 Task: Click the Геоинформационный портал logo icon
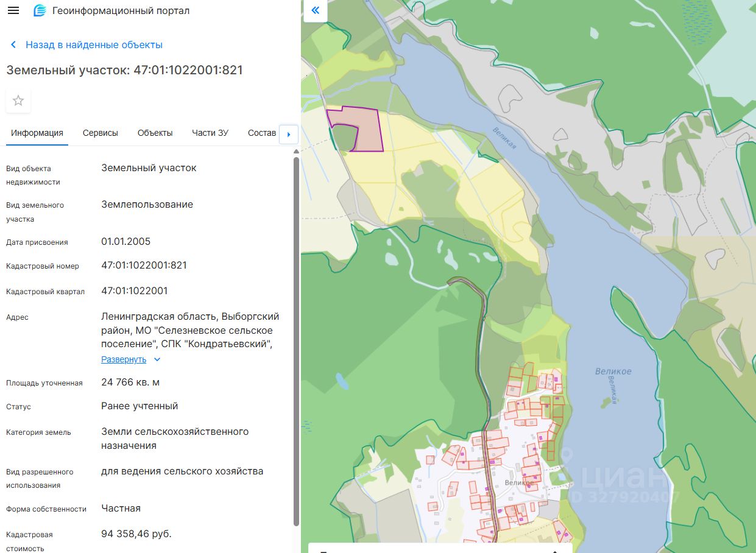(x=40, y=11)
